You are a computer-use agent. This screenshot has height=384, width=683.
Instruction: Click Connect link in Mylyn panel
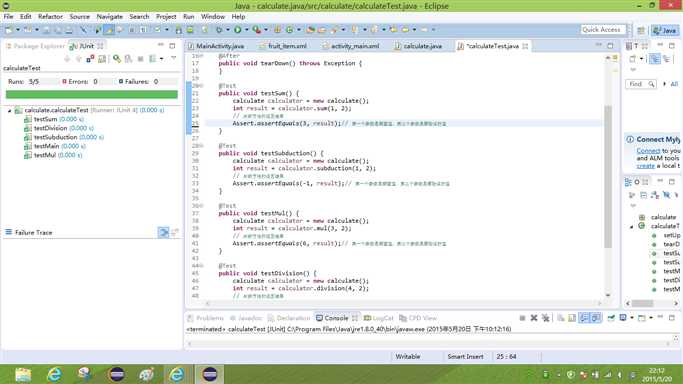(648, 151)
